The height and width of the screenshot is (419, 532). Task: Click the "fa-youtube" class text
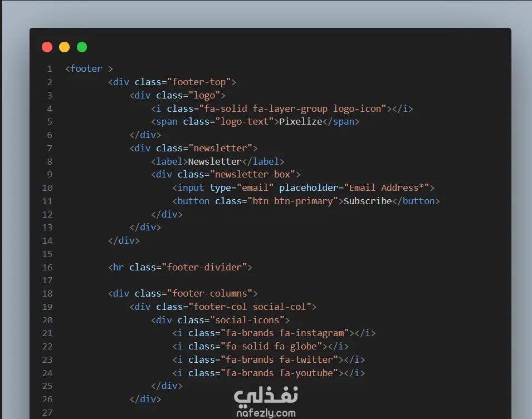pyautogui.click(x=306, y=373)
